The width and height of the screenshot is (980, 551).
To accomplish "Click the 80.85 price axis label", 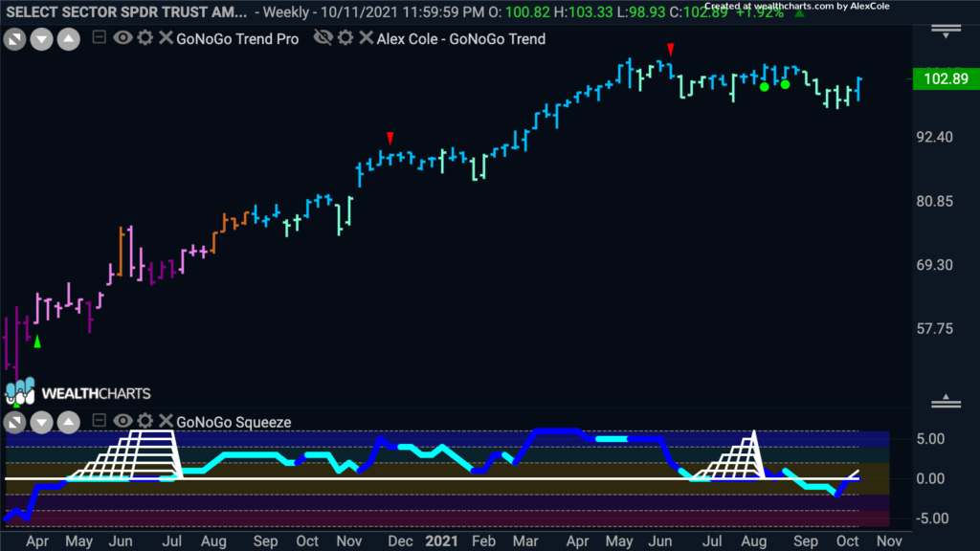I will (935, 201).
